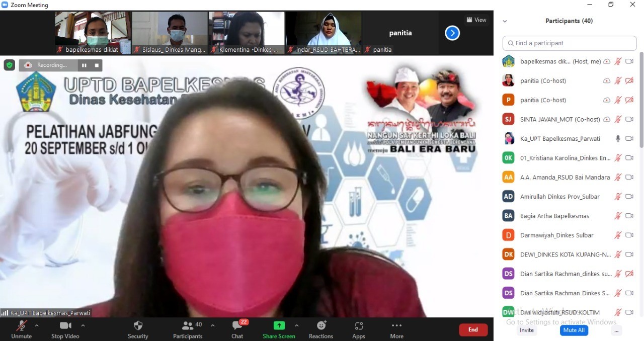
Task: Select indar_RSUD BAHTERA video thumbnail
Action: coord(323,33)
